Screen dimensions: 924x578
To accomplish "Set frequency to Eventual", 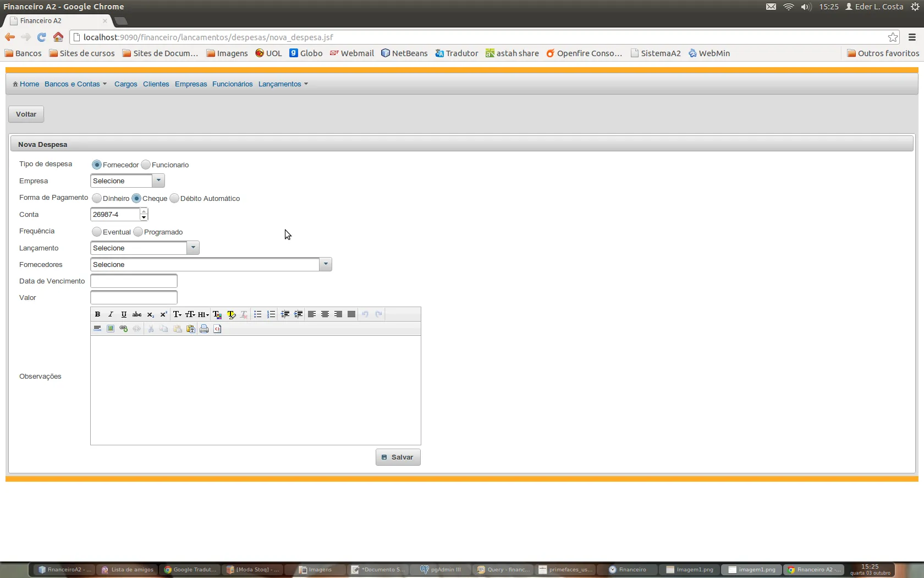I will point(97,232).
